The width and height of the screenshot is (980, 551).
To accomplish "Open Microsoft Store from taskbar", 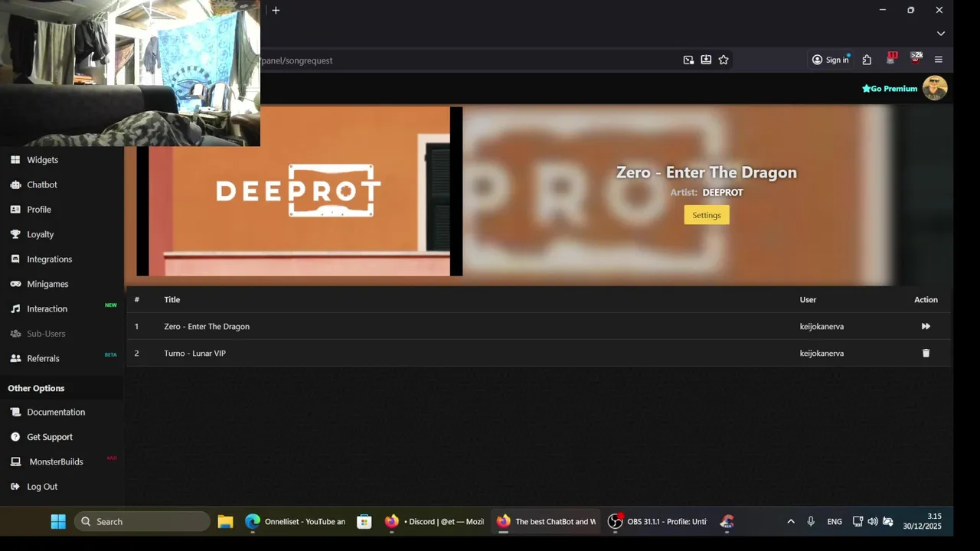I will 364,521.
